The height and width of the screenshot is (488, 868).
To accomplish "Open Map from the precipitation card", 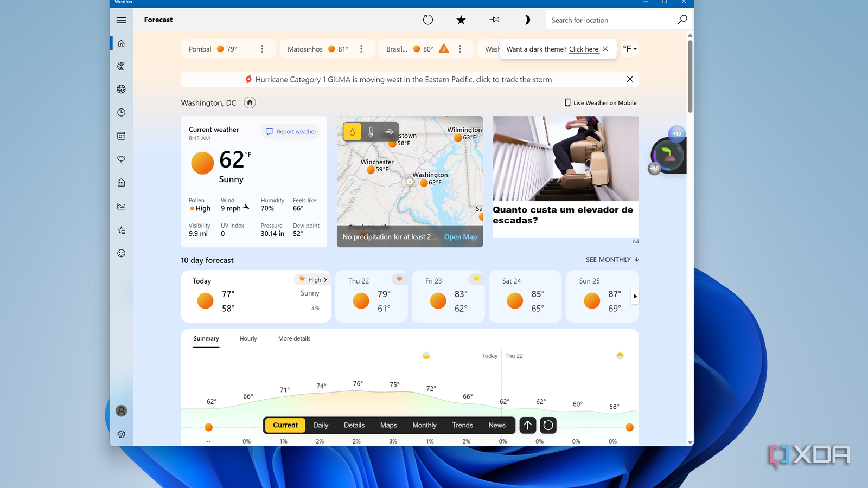I will point(460,237).
